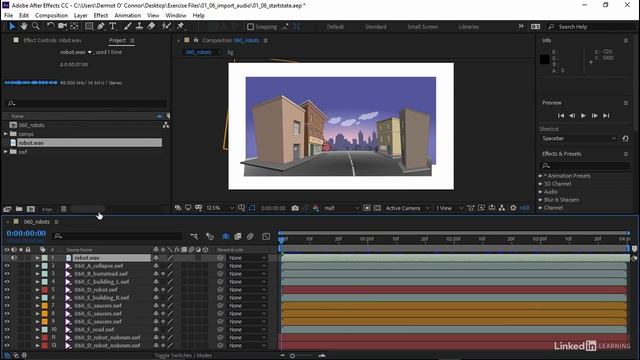Select the Rotation tool

click(x=50, y=27)
